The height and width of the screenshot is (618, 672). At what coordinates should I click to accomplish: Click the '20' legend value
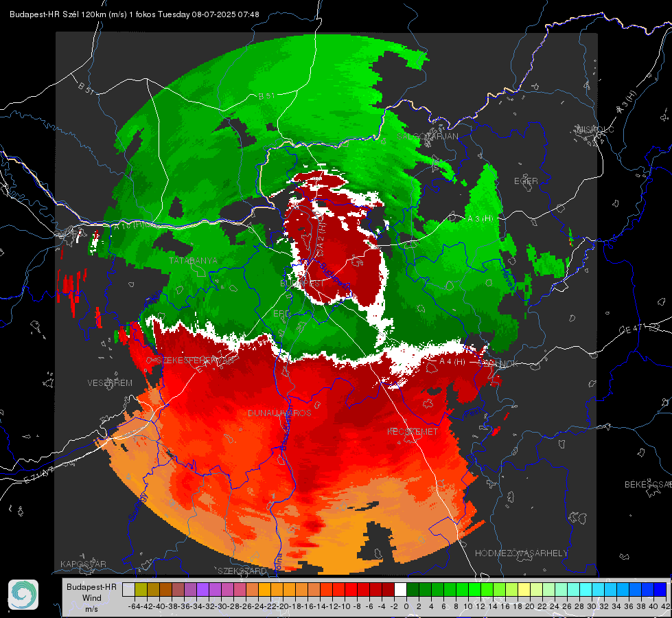(x=530, y=606)
